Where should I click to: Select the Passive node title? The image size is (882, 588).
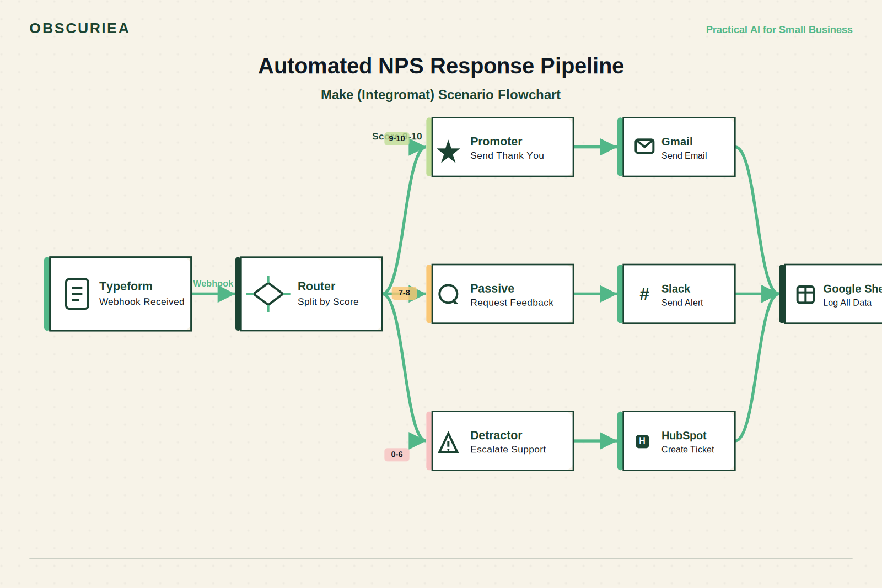click(492, 288)
